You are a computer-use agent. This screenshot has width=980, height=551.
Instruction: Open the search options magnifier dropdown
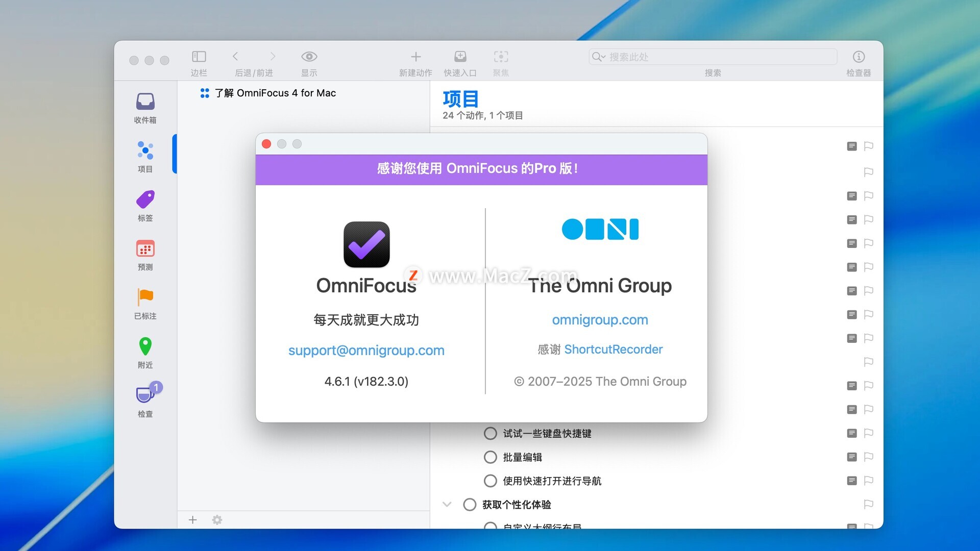coord(598,57)
